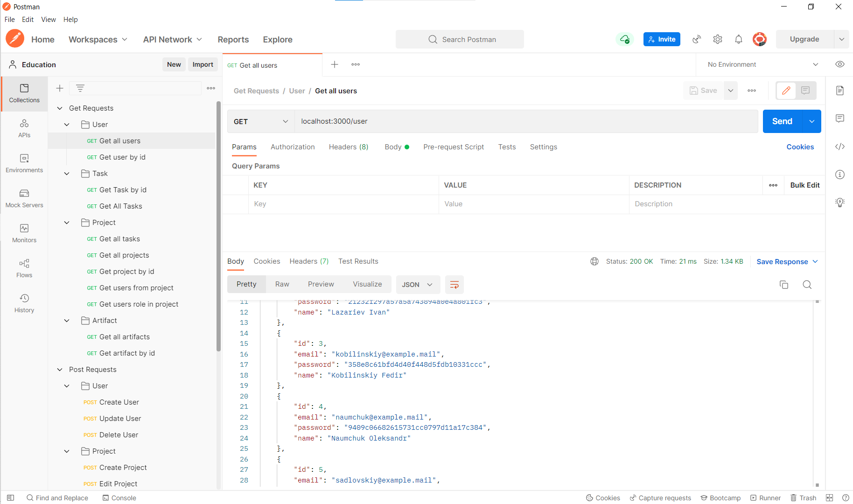Image resolution: width=853 pixels, height=504 pixels.
Task: Copy response body with copy icon
Action: point(784,285)
